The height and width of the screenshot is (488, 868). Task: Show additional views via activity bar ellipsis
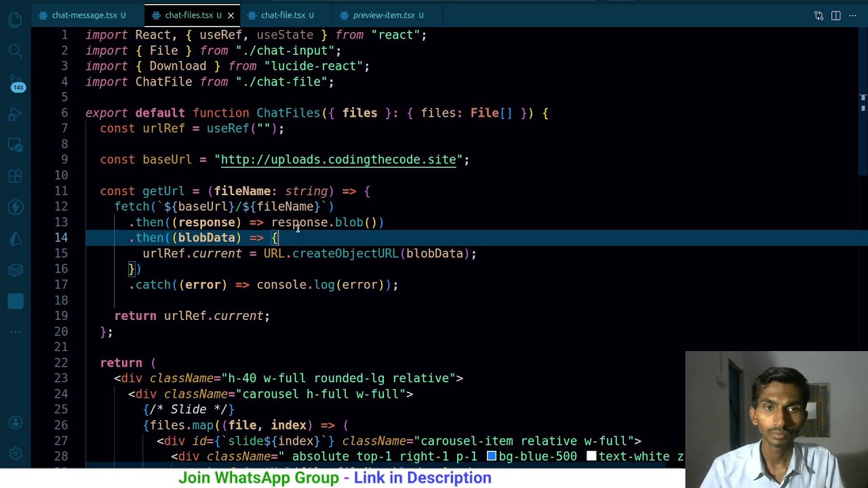pos(15,332)
